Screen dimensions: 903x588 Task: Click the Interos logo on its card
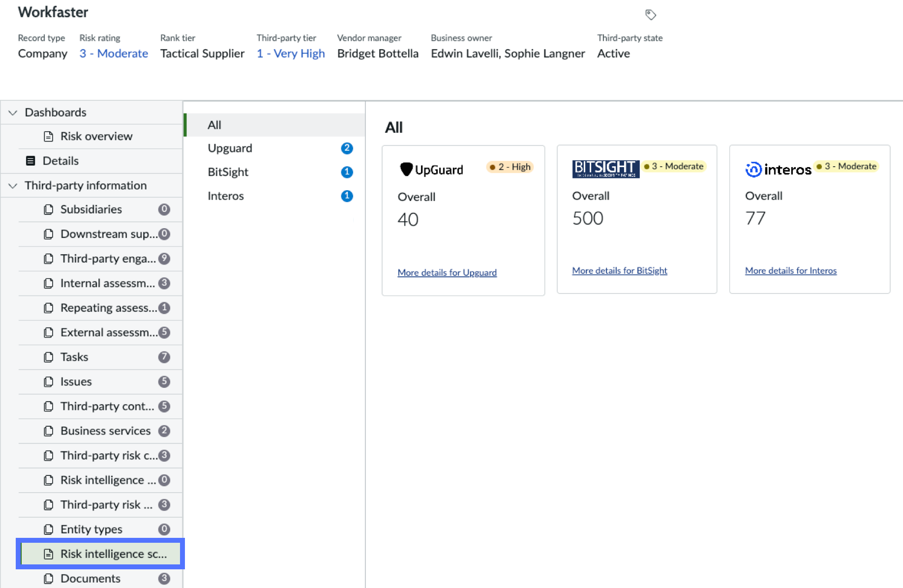(x=778, y=170)
